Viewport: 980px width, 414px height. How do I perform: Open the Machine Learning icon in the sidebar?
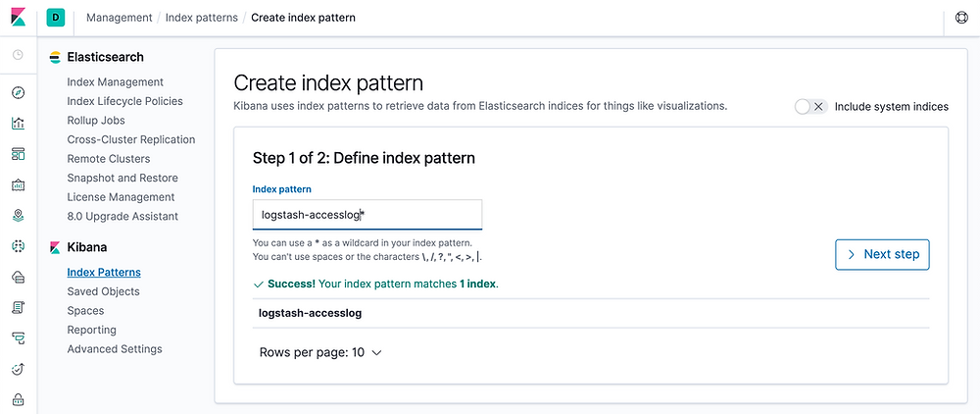pyautogui.click(x=18, y=246)
